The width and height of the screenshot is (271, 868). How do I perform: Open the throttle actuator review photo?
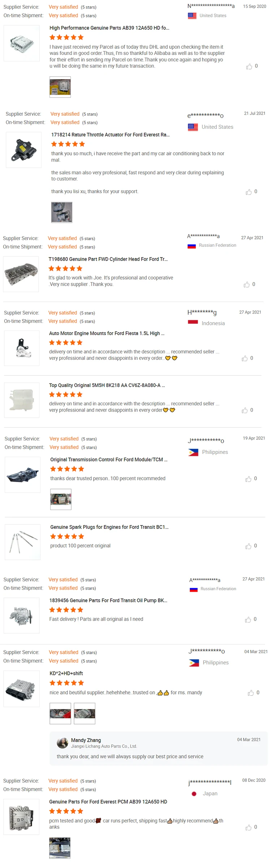62,212
